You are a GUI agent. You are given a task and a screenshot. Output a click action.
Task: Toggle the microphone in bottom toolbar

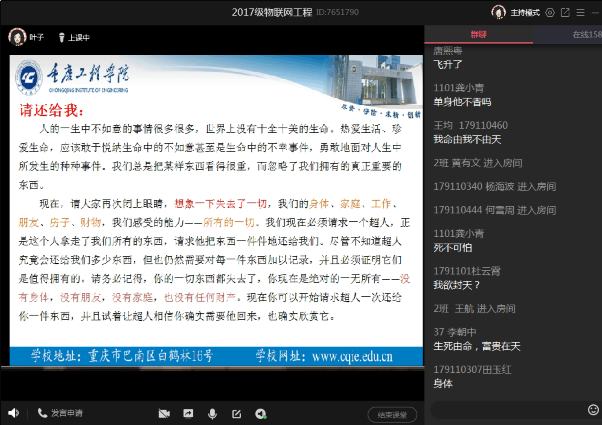[x=212, y=413]
